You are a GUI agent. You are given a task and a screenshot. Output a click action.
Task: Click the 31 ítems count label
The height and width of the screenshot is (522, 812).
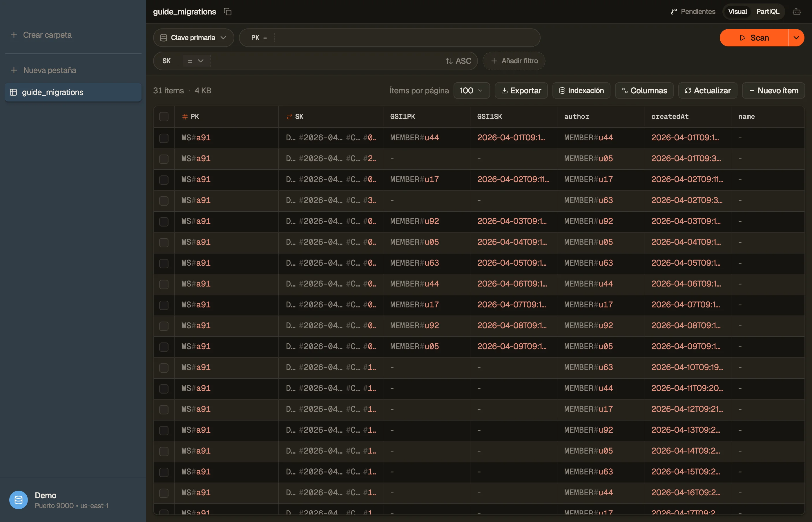tap(168, 90)
